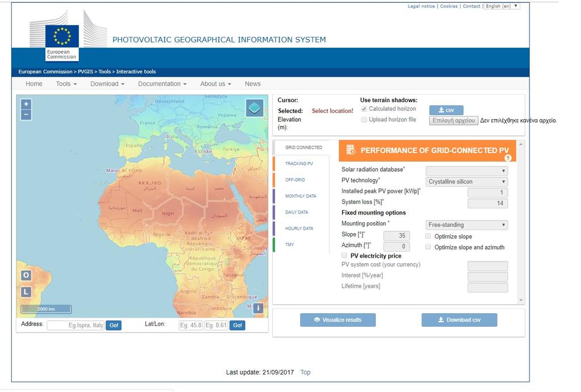The height and width of the screenshot is (392, 581).
Task: Select the Daily Data tab
Action: [x=296, y=212]
